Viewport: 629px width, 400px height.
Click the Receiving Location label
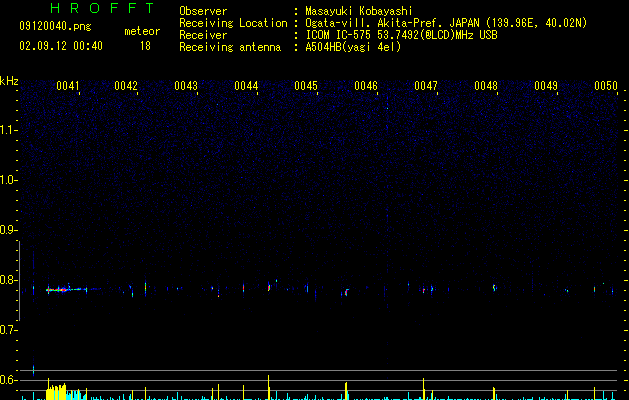click(x=233, y=23)
